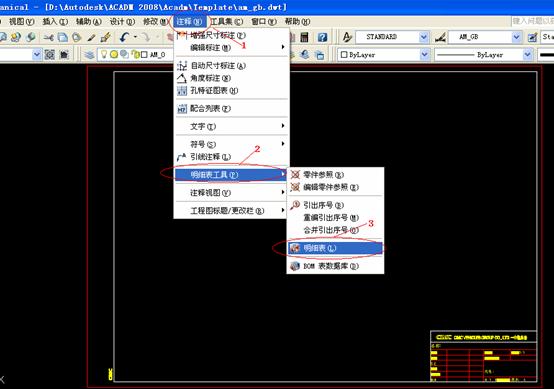Open the 辅助(A) menu

tap(89, 22)
